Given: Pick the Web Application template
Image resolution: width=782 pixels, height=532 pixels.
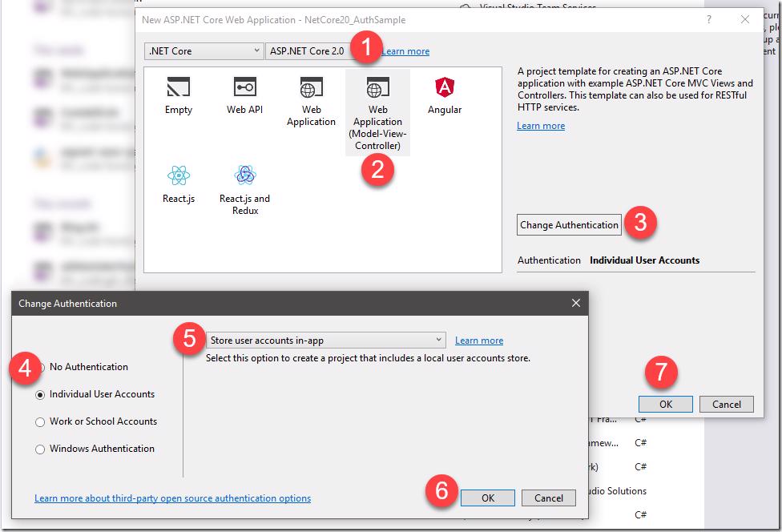Looking at the screenshot, I should tap(311, 102).
